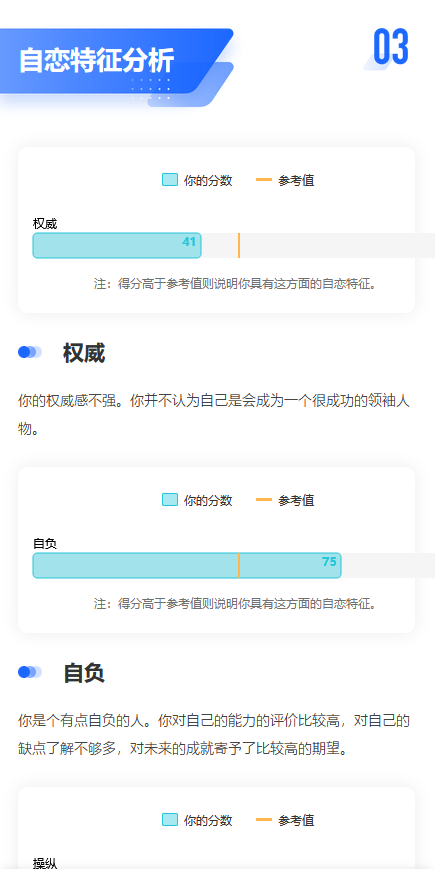
Task: Click the orange reference marker in 自负 chart
Action: (x=239, y=565)
